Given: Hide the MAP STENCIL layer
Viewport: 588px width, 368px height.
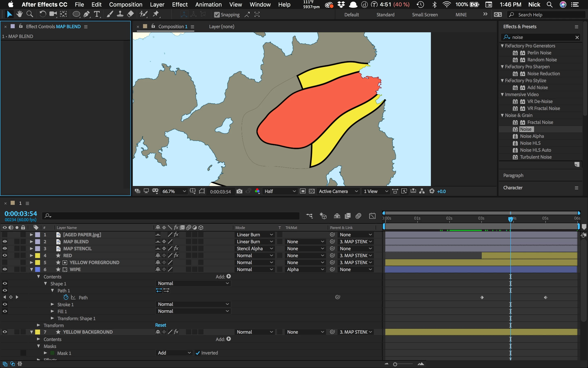Looking at the screenshot, I should pyautogui.click(x=5, y=248).
